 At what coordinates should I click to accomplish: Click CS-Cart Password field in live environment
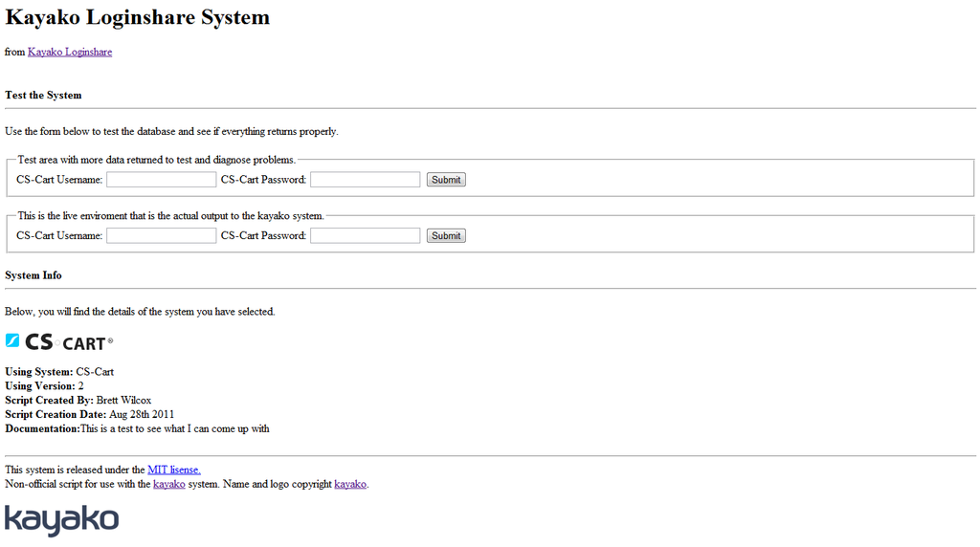365,236
